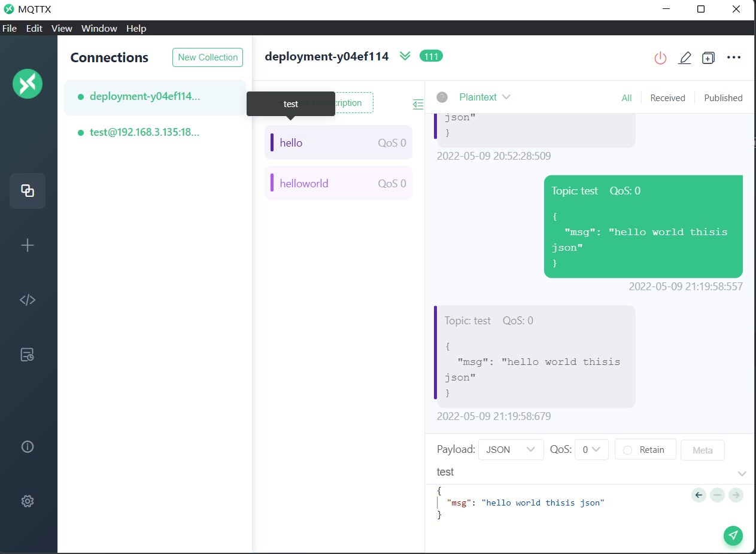
Task: Click the MQTTX logo in the sidebar
Action: [28, 84]
